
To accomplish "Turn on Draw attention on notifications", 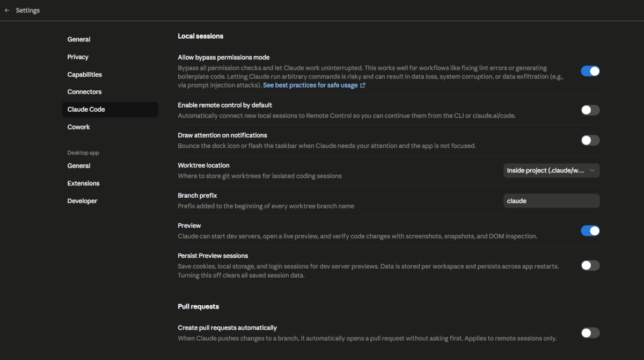I will click(x=590, y=140).
